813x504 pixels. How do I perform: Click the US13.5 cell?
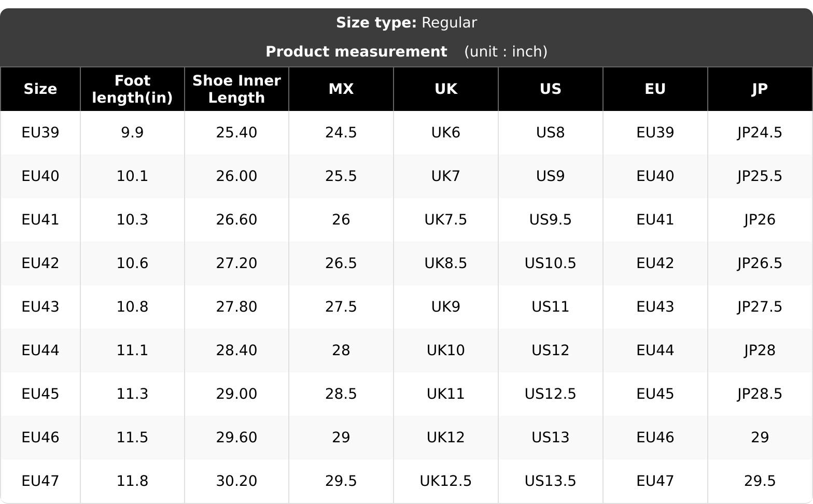click(x=551, y=481)
